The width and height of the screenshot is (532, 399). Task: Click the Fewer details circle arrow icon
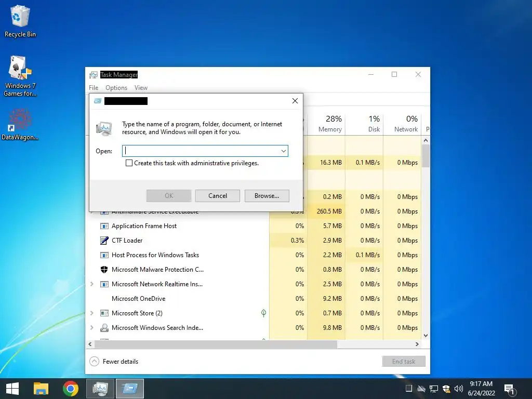[95, 362]
